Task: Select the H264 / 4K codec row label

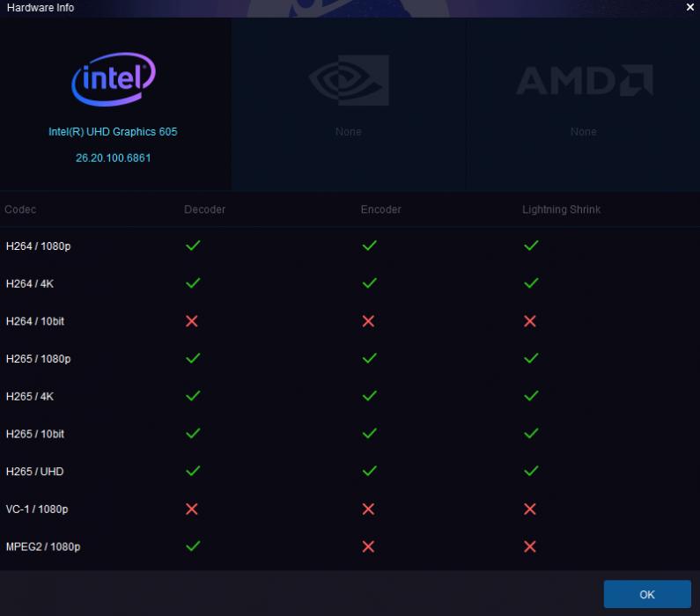Action: (30, 283)
